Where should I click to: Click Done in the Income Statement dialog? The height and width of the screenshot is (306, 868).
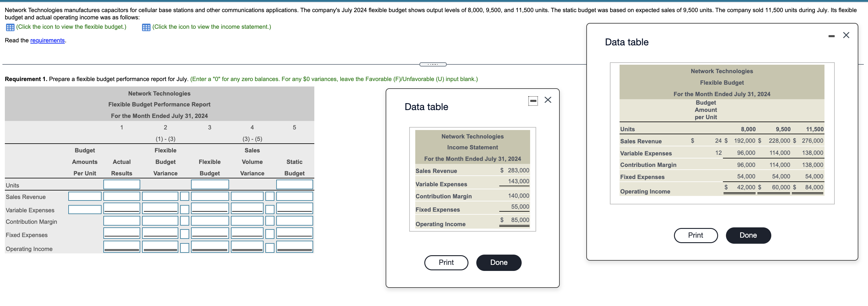499,262
